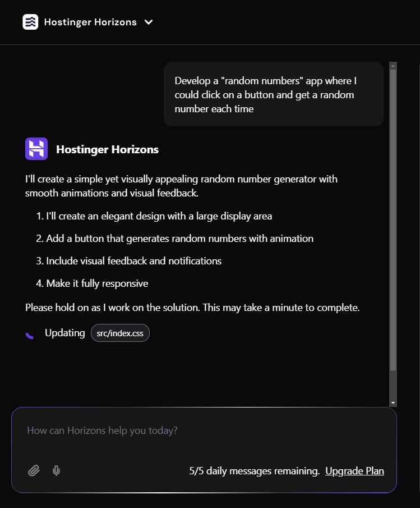
Task: Select the user's "random numbers" prompt bubble
Action: tap(273, 94)
